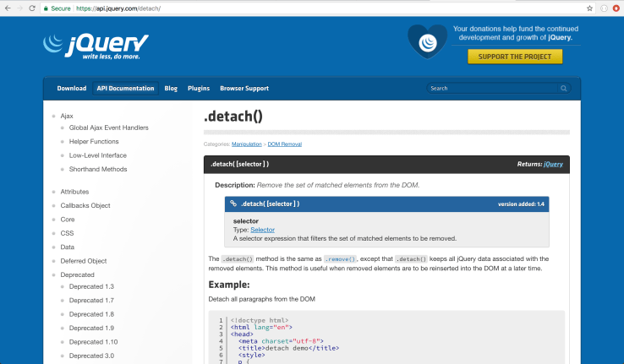This screenshot has height=364, width=624.
Task: Go to Browser Support page
Action: [244, 88]
